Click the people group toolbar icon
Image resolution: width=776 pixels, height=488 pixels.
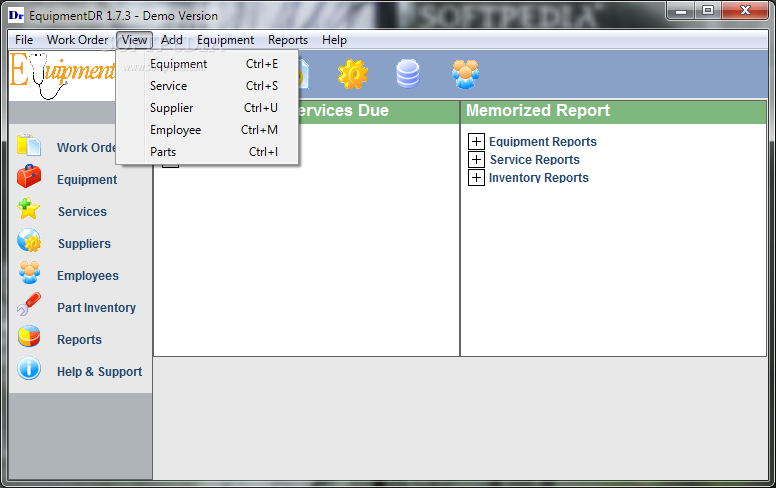465,74
